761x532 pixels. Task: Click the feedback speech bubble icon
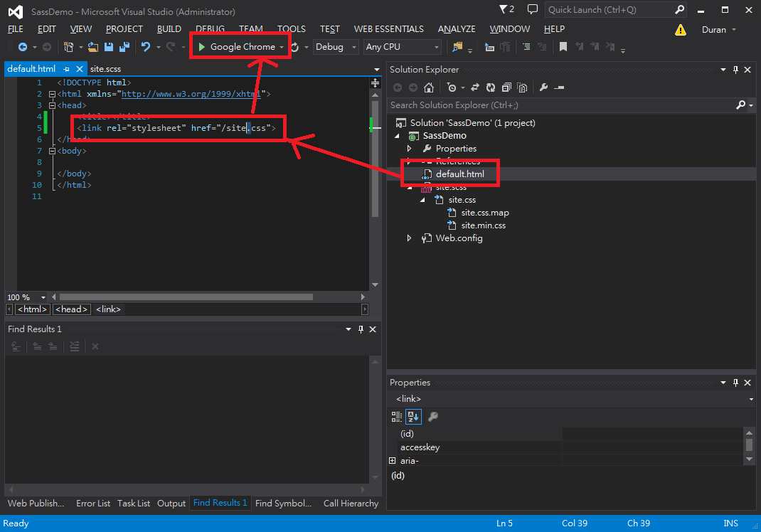[x=533, y=9]
